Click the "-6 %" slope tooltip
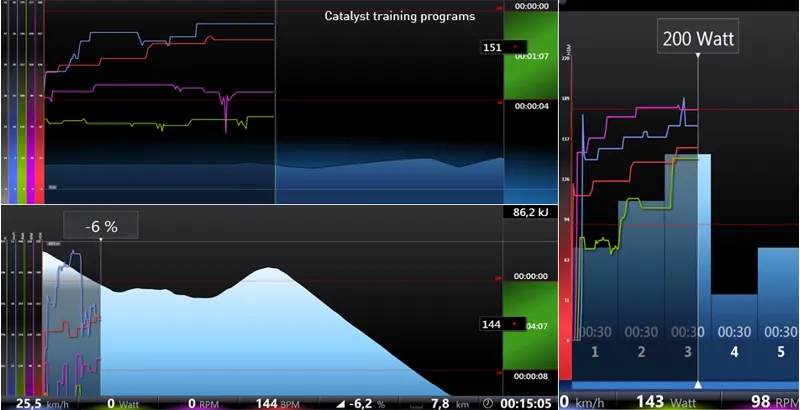The width and height of the screenshot is (800, 410). point(99,227)
